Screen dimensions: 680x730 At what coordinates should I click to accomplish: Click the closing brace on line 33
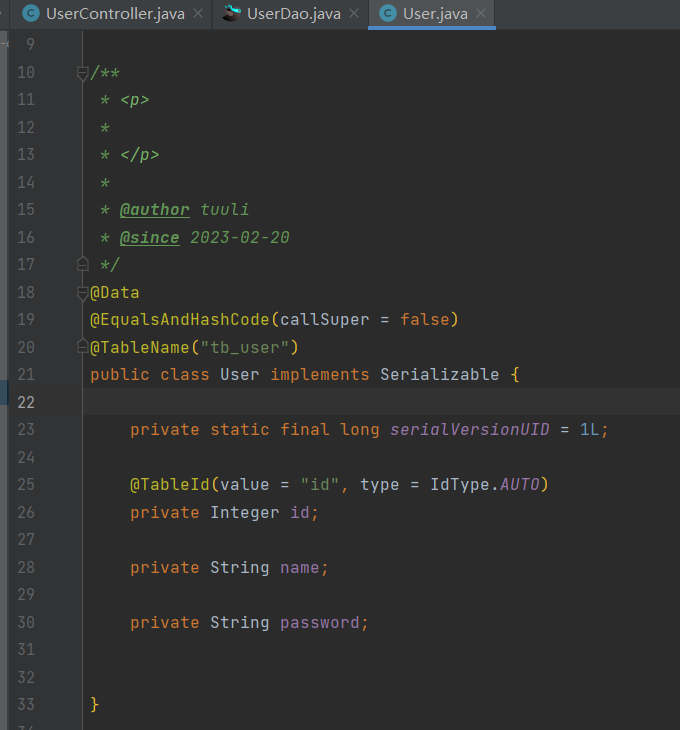95,704
